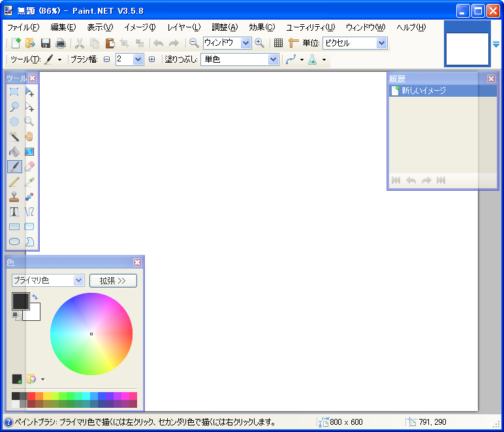Open the イメージ(I) menu
504x432 pixels.
coord(140,27)
